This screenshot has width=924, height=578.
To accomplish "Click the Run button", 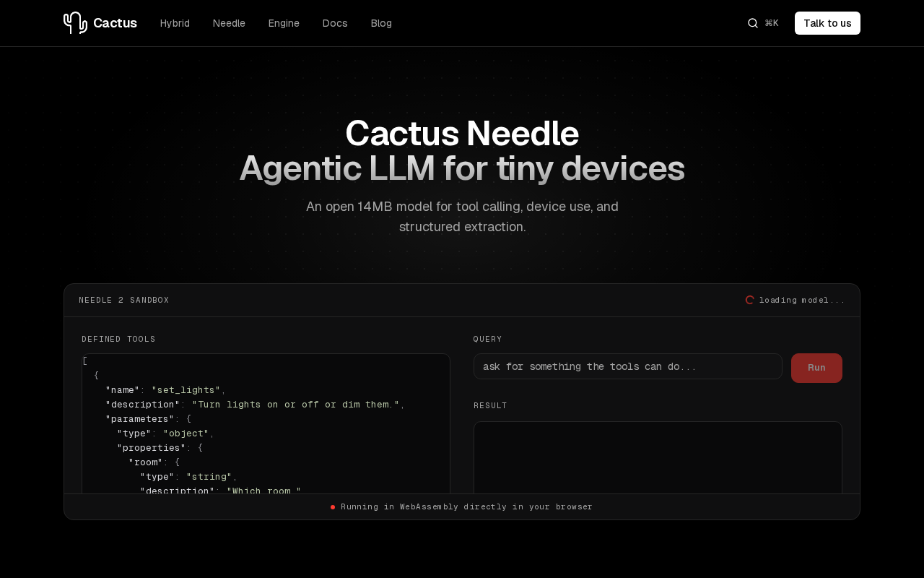I will point(816,368).
